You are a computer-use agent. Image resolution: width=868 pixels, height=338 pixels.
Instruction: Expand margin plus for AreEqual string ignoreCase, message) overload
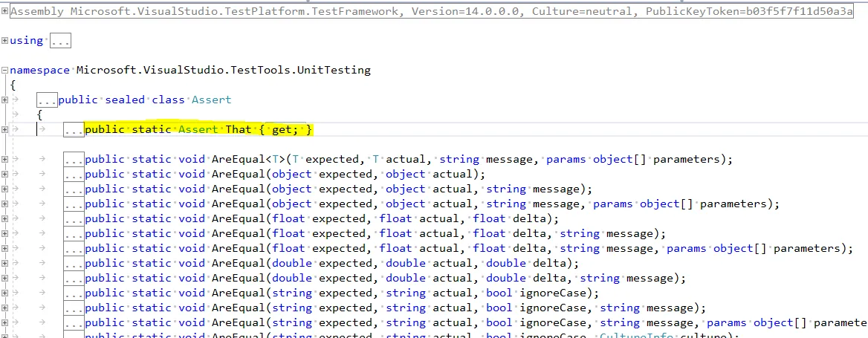(4, 308)
